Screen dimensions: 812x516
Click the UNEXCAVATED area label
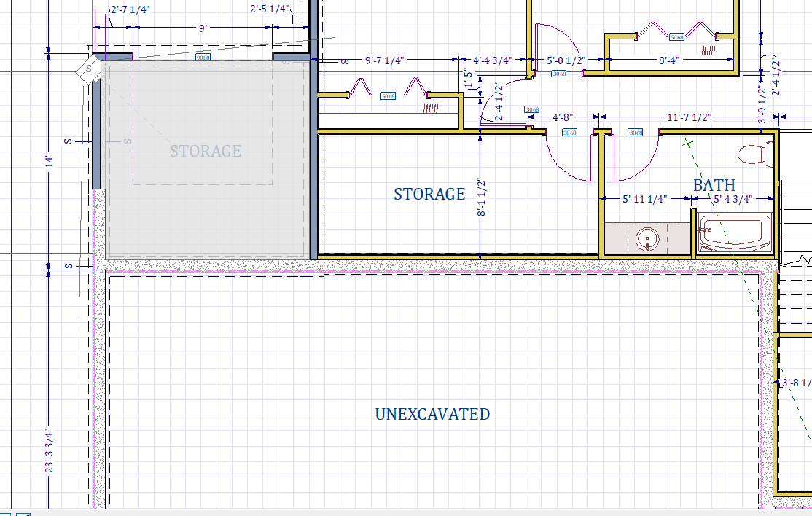432,414
